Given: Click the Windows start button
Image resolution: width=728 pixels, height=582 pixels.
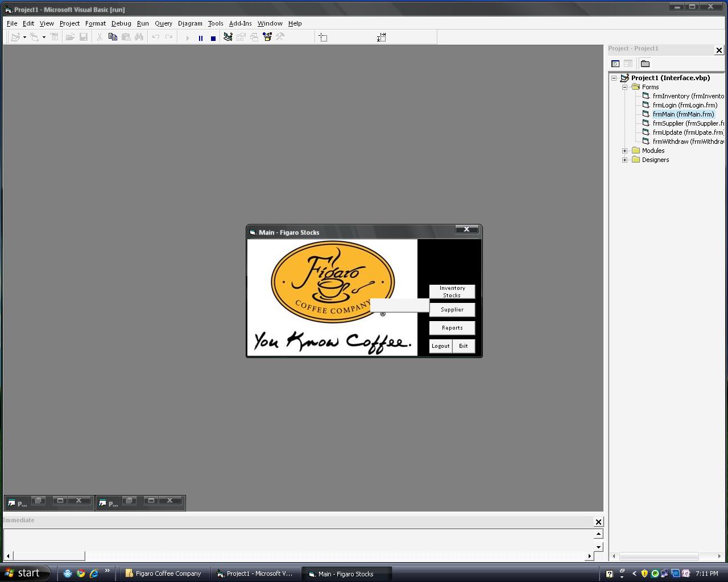Looking at the screenshot, I should pyautogui.click(x=25, y=573).
